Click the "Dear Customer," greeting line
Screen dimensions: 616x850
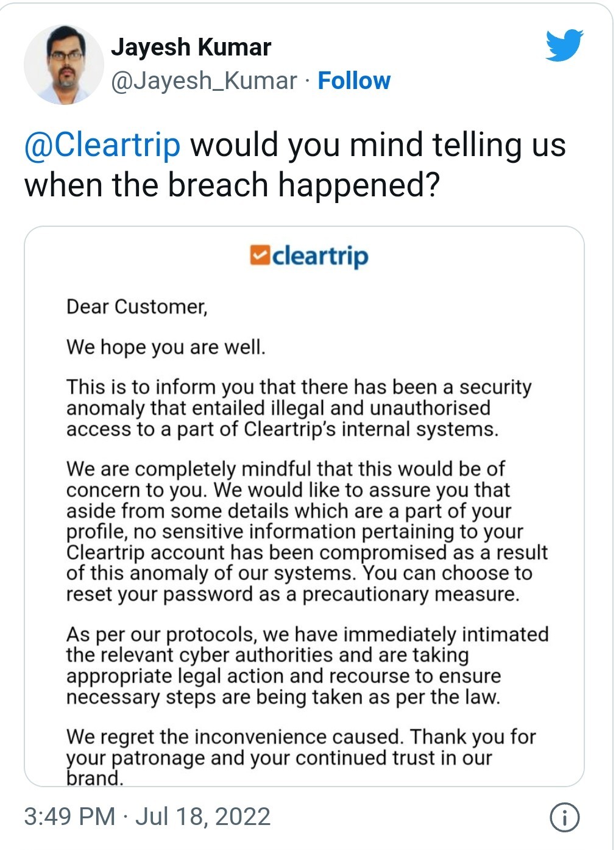tap(137, 306)
